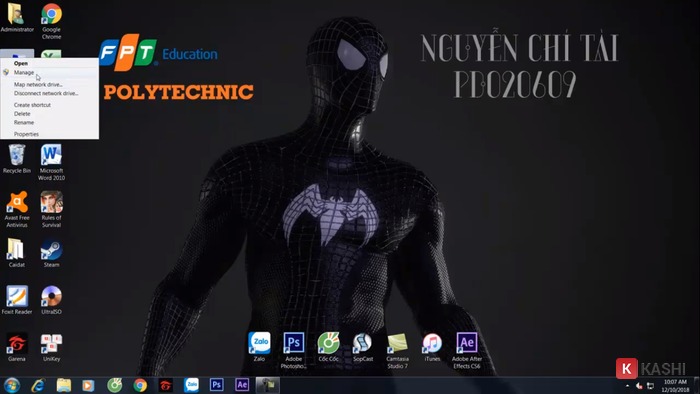This screenshot has height=394, width=700.
Task: Select the SopCast desktop icon
Action: 363,347
